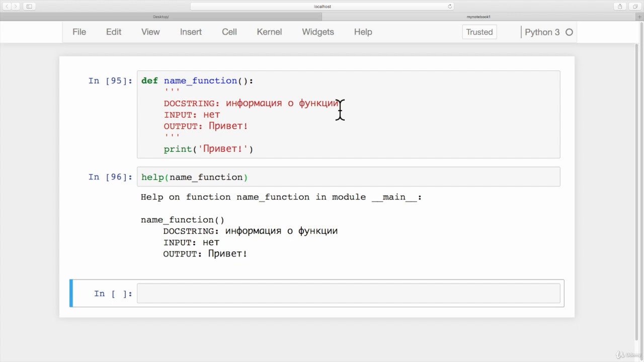Open the Widgets menu

[318, 32]
